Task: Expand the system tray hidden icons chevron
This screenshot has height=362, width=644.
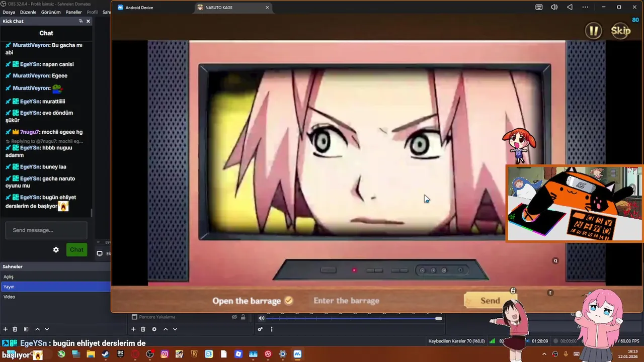Action: [544, 354]
